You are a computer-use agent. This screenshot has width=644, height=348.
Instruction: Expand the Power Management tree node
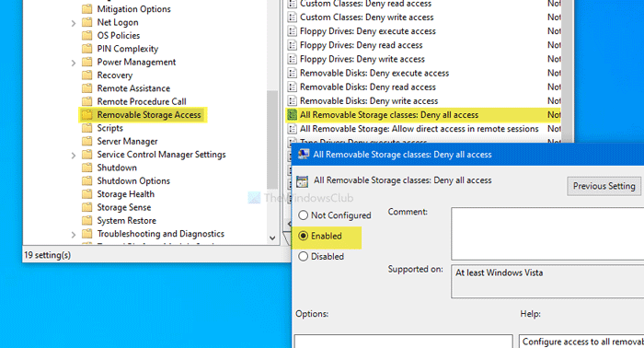pos(74,63)
